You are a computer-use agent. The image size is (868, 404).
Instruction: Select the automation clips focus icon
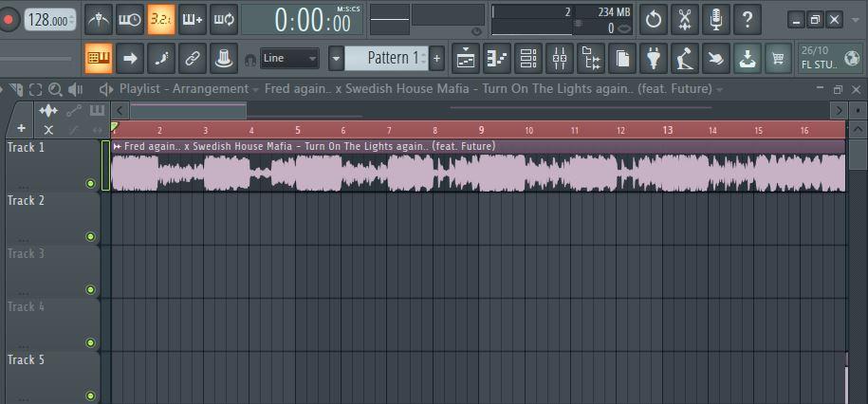74,111
